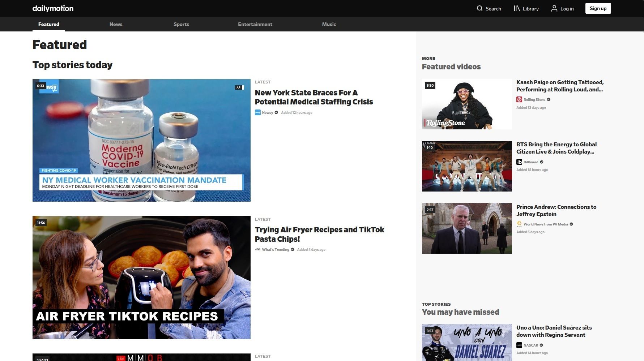Click the 'Top stories today' heading
Viewport: 644px width, 361px height.
72,65
